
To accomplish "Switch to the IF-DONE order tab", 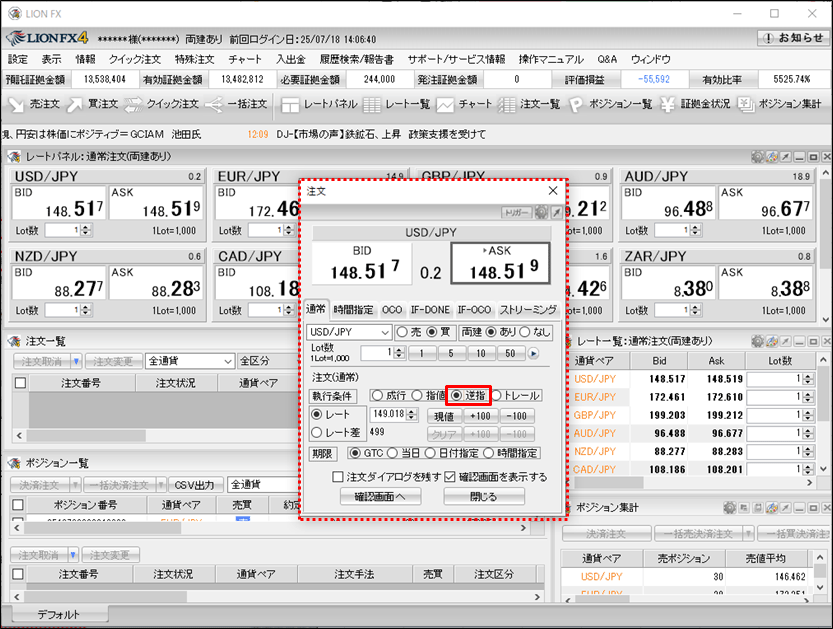I will 429,310.
